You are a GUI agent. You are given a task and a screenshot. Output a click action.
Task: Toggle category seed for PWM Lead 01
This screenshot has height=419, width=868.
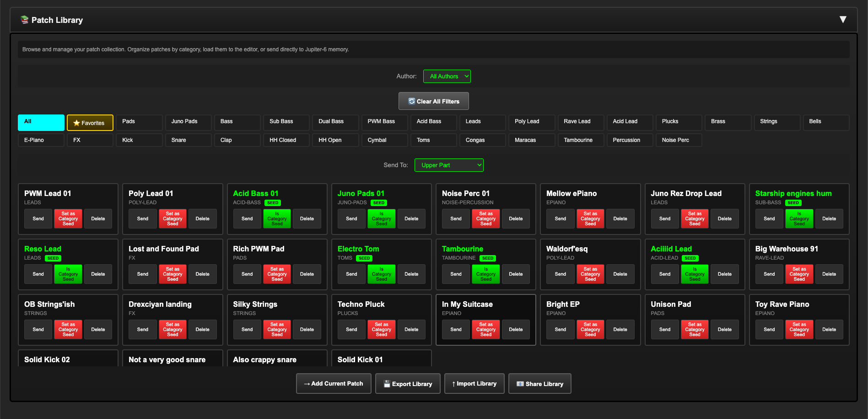(x=68, y=219)
